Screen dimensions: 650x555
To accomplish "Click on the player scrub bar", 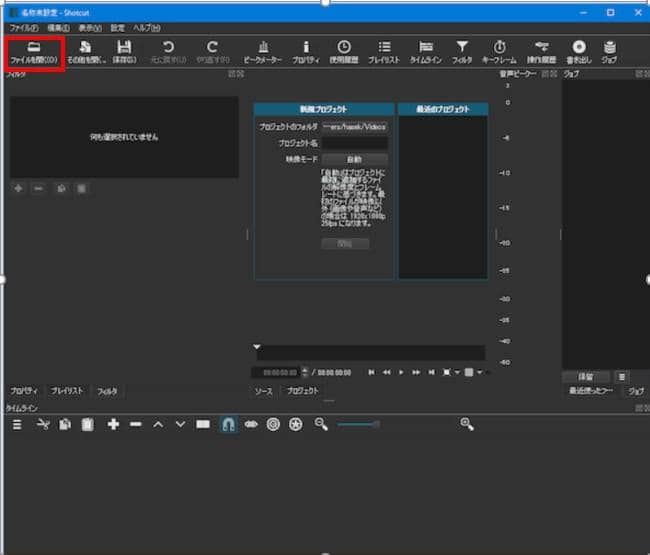I will coord(371,352).
